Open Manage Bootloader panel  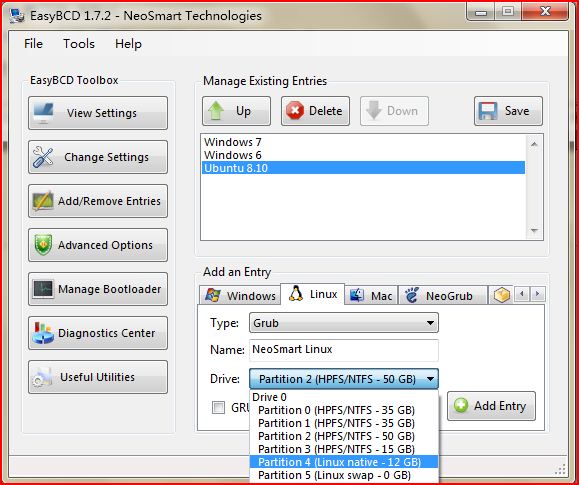coord(98,289)
